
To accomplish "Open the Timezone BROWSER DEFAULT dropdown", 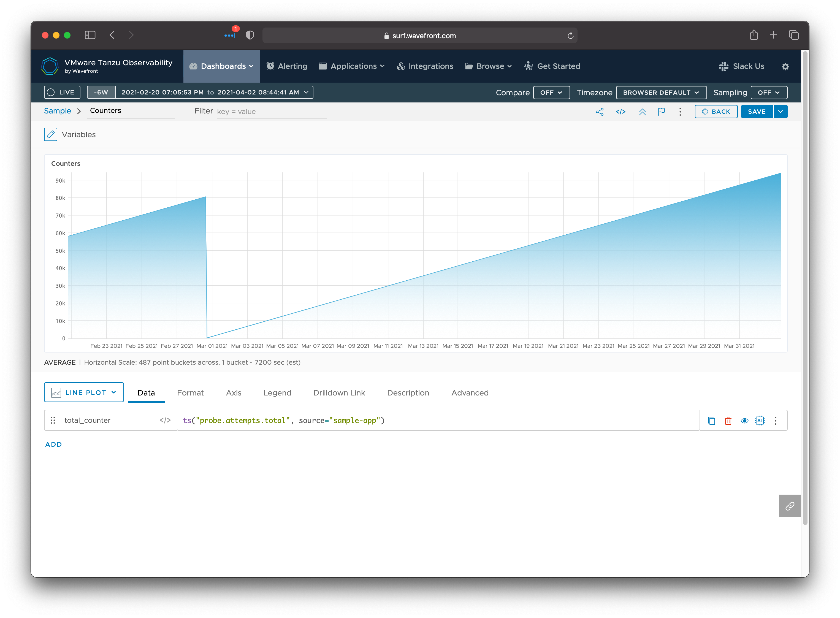I will (x=661, y=93).
